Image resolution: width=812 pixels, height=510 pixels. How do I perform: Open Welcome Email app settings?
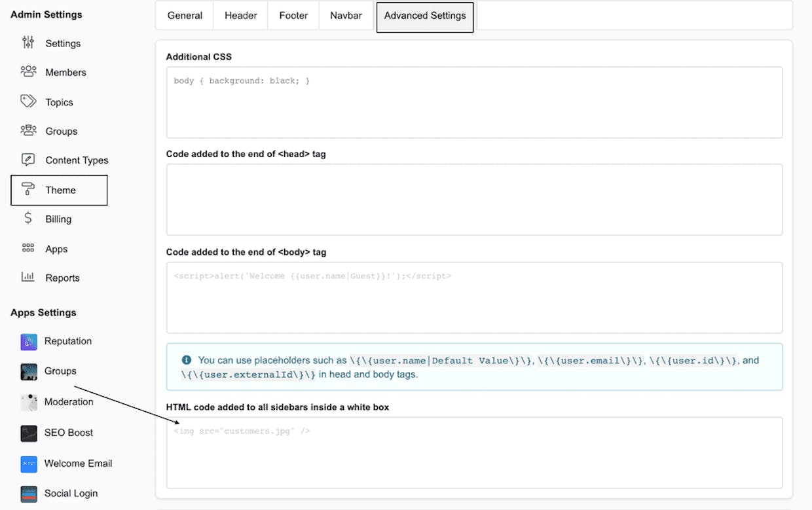click(x=78, y=464)
